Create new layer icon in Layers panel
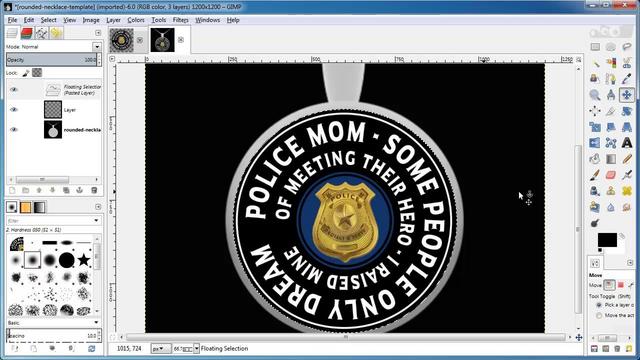Image resolution: width=640 pixels, height=360 pixels. click(x=12, y=190)
